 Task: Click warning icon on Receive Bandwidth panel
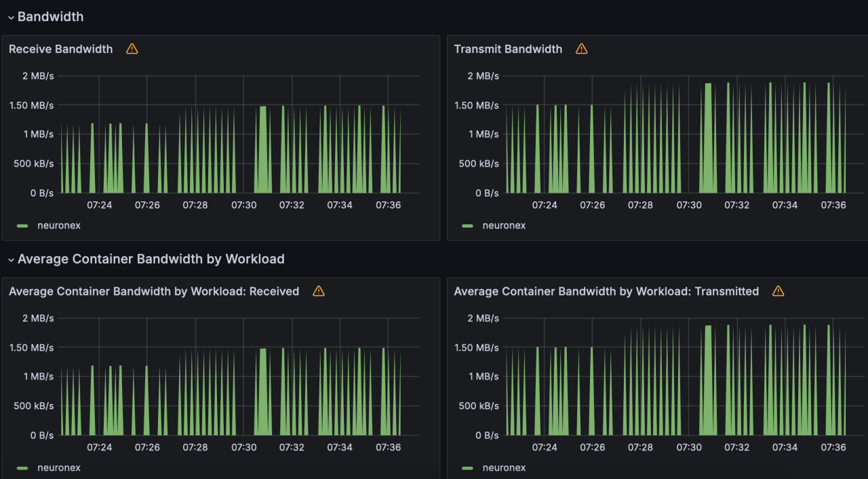tap(132, 49)
